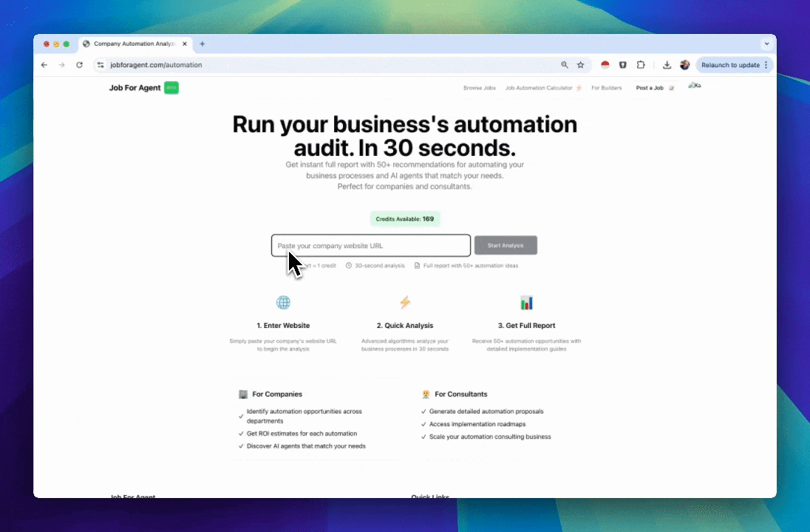Screen dimensions: 810x532
Task: Click the green beta badge
Action: coord(171,88)
